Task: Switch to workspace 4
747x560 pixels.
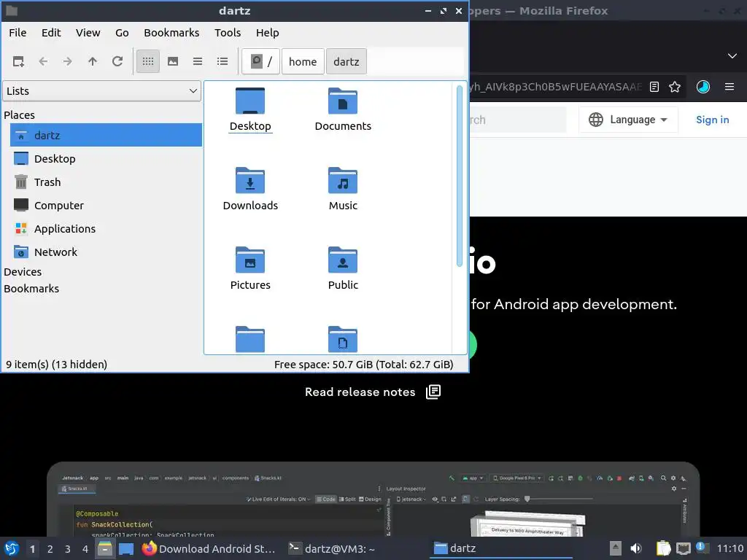Action: click(x=85, y=549)
